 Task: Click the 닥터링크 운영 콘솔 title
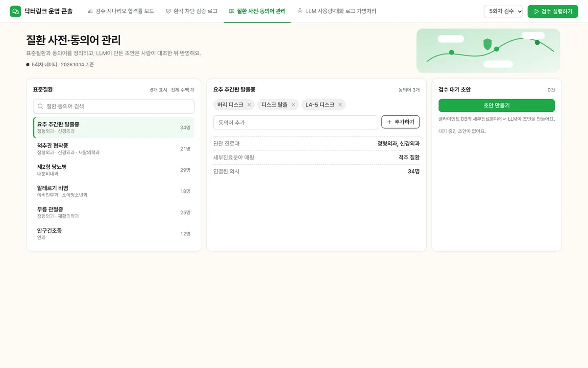click(49, 11)
